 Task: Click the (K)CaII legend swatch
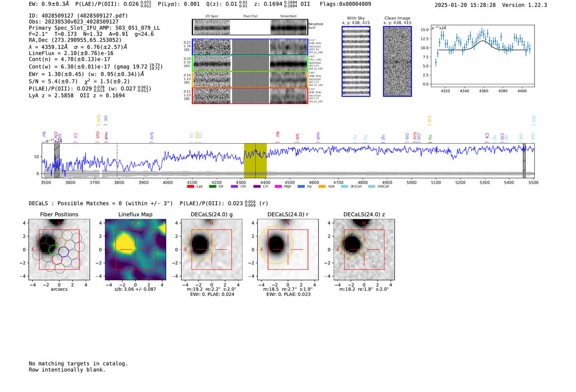tap(344, 186)
